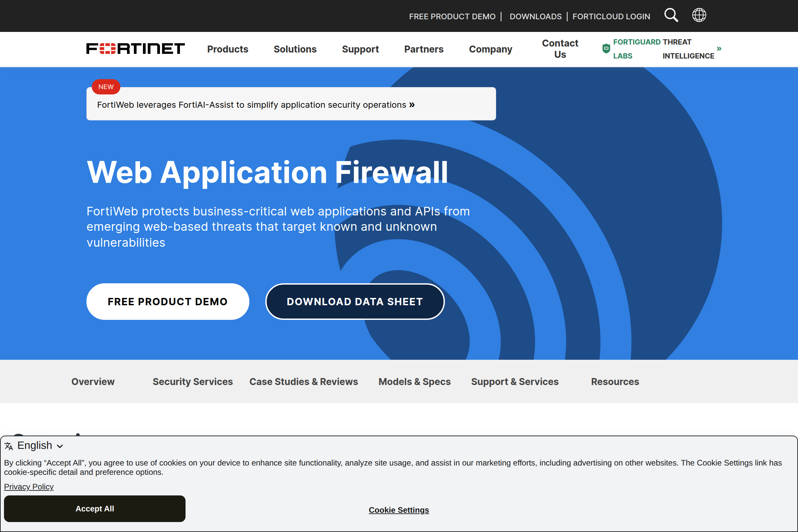The height and width of the screenshot is (532, 798).
Task: Open the FortiAI-Assist announcement banner
Action: point(291,104)
